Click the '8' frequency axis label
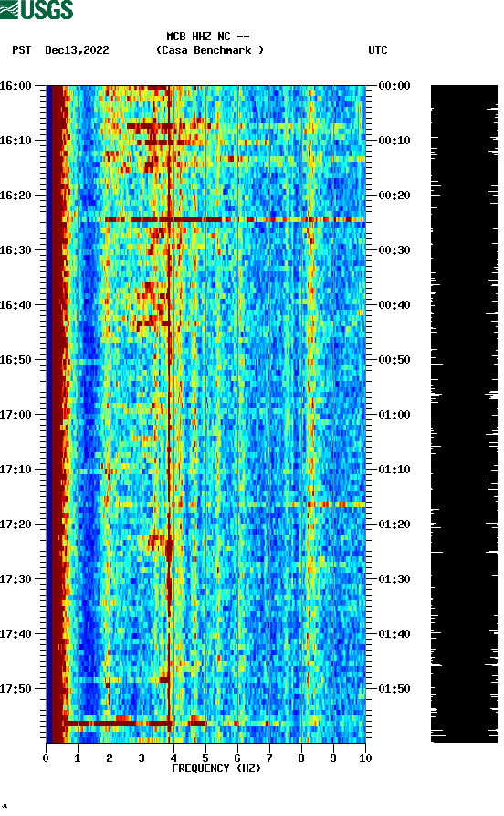The image size is (504, 816). click(301, 758)
